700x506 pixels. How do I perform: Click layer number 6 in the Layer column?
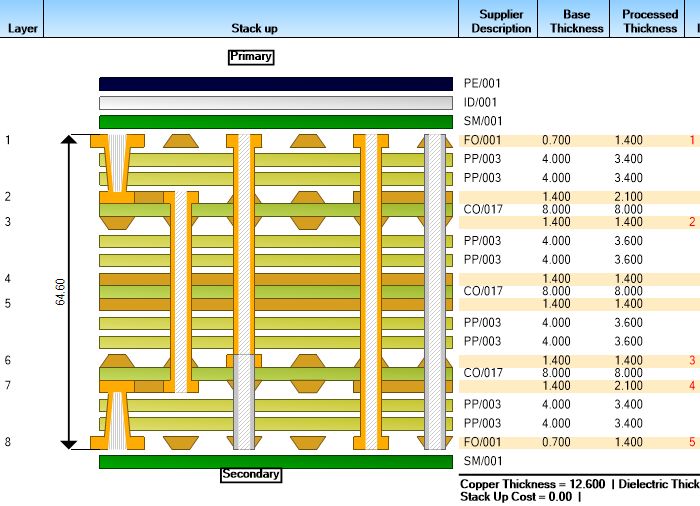coord(8,360)
